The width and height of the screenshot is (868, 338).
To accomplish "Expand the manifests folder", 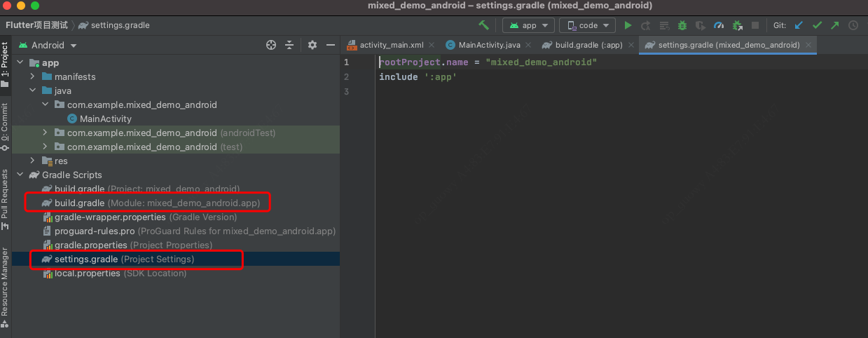I will click(x=33, y=76).
